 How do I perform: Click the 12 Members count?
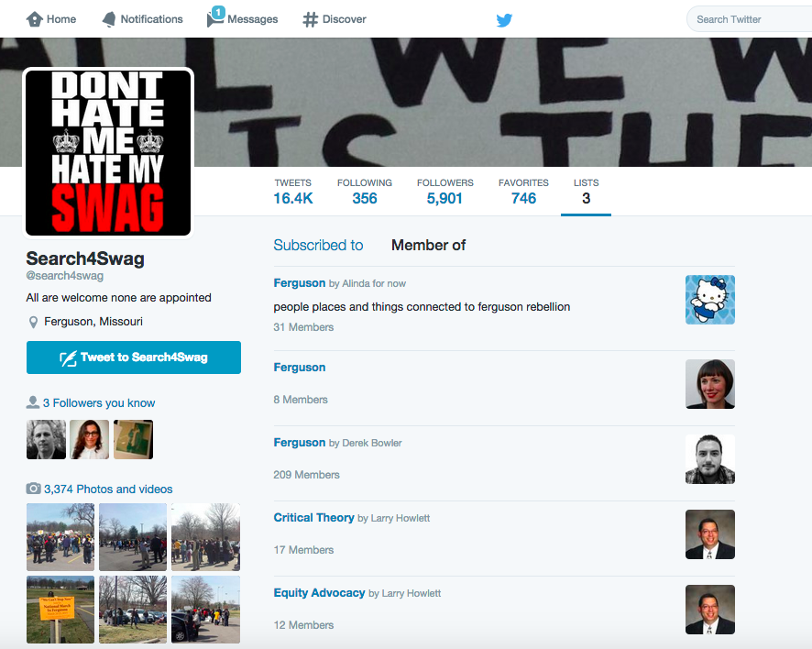point(303,625)
